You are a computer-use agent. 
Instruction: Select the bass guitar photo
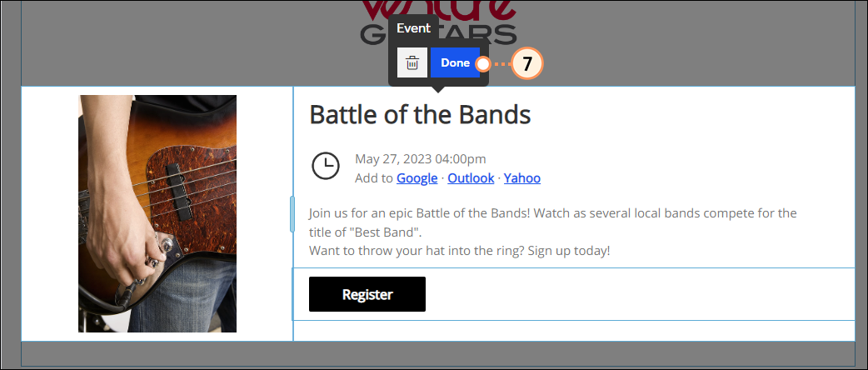pyautogui.click(x=157, y=214)
